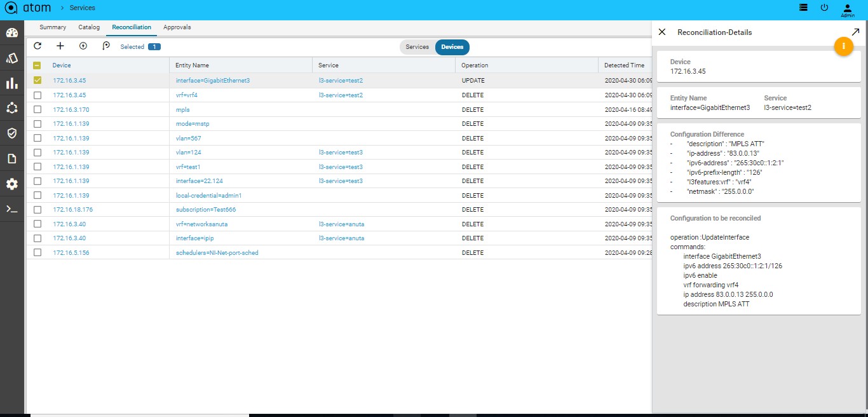Refresh the reconciliation table

pyautogui.click(x=37, y=46)
